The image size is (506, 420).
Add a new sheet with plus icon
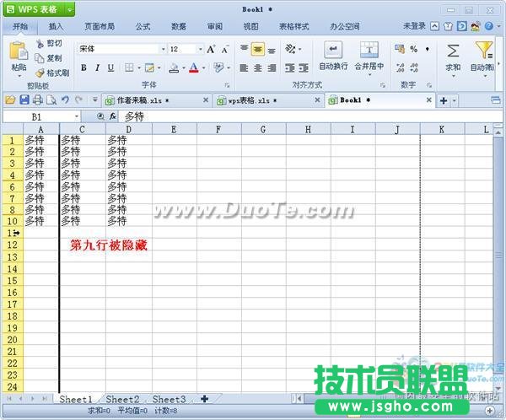click(x=204, y=399)
